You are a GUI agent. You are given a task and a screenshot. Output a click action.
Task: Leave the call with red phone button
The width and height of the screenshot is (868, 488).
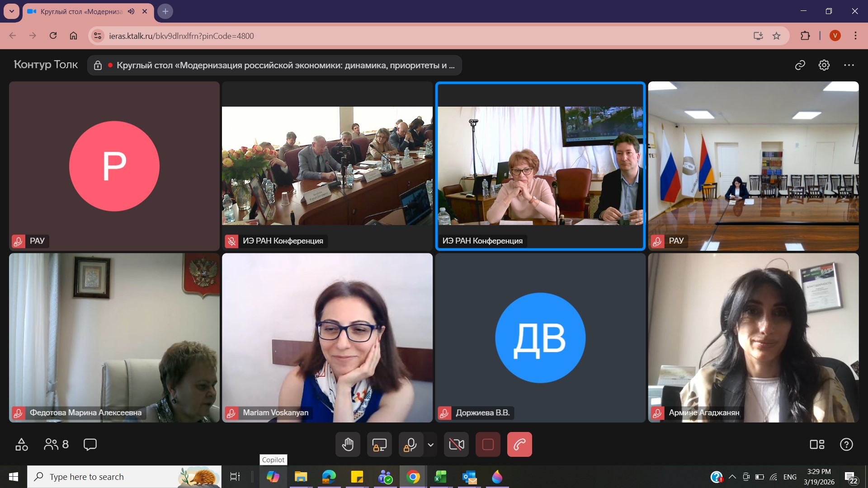pyautogui.click(x=519, y=445)
